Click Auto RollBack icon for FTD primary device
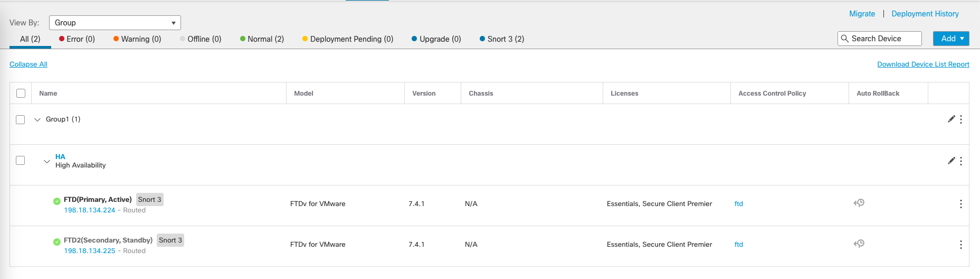 (859, 203)
